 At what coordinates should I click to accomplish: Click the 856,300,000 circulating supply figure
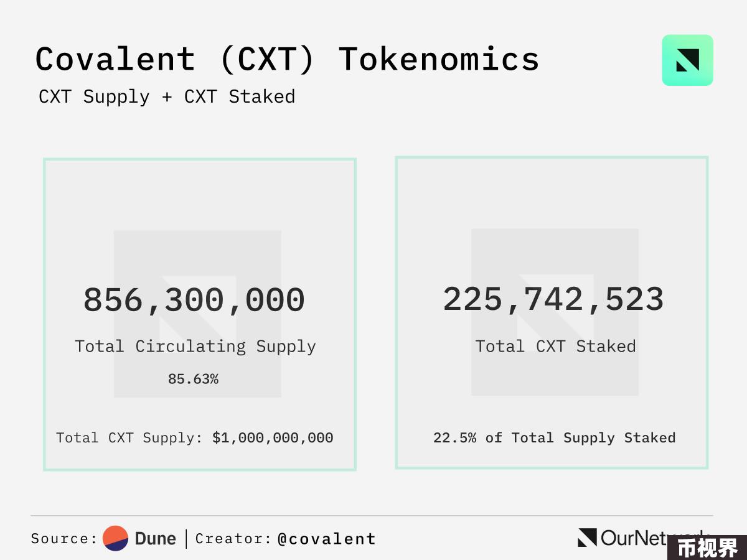(x=194, y=300)
